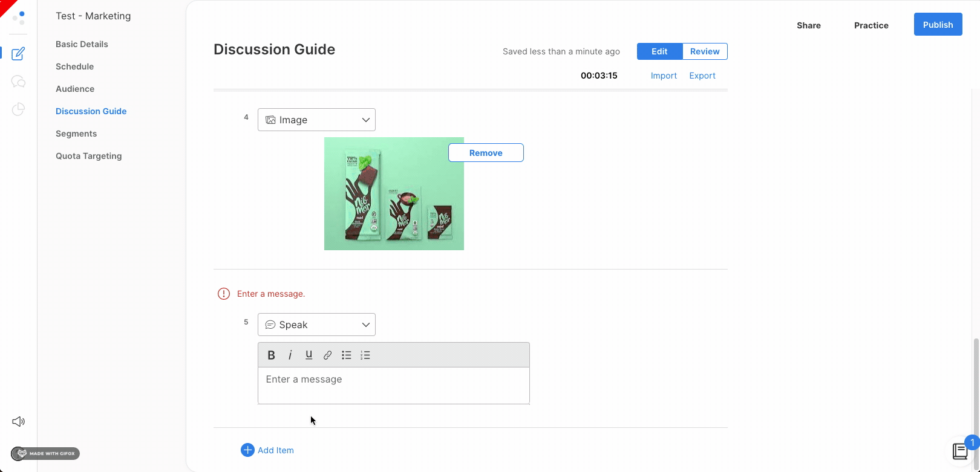Insert a bulleted list in editor
This screenshot has height=472, width=980.
pos(346,355)
